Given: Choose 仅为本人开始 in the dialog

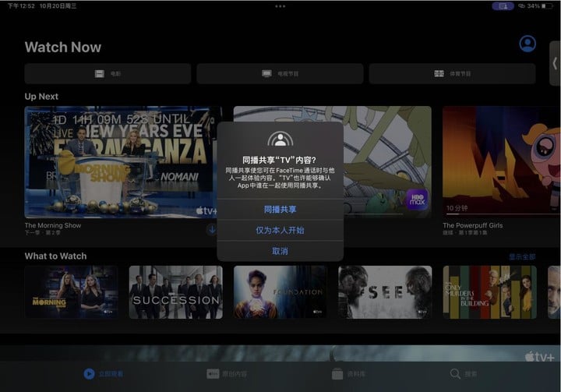Looking at the screenshot, I should [280, 230].
